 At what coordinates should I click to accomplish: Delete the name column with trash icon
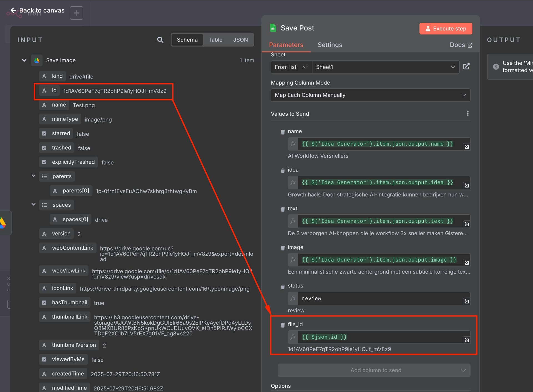[x=283, y=132]
